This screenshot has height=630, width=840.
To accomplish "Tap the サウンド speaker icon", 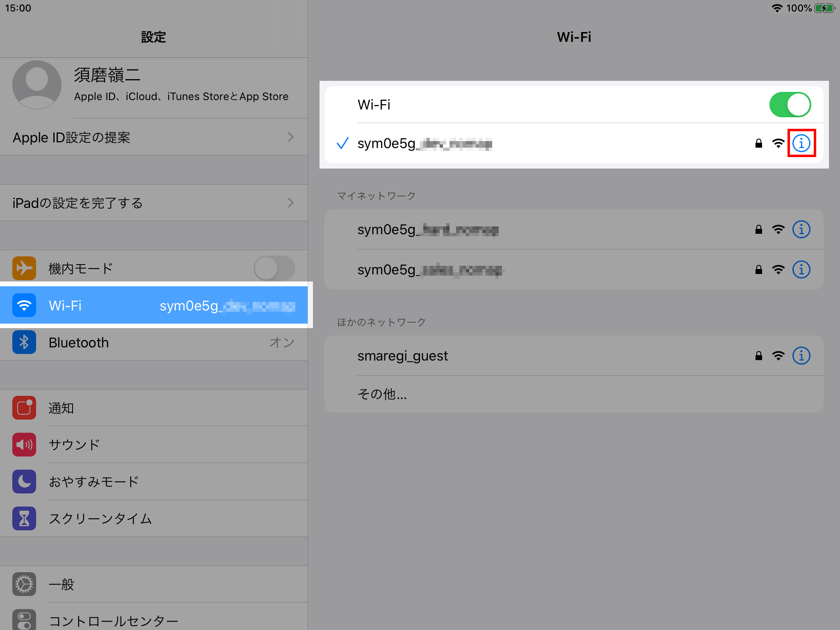I will click(24, 445).
